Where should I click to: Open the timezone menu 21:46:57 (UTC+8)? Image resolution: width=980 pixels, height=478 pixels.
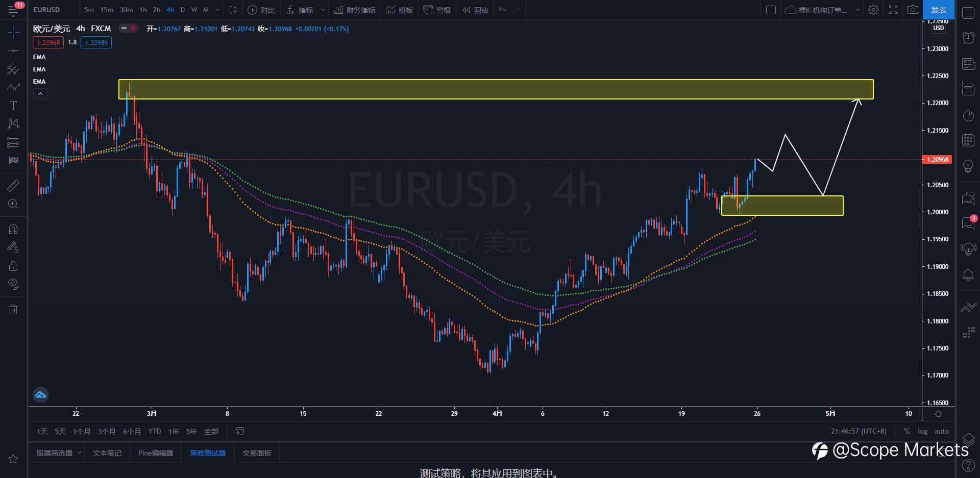pyautogui.click(x=859, y=431)
